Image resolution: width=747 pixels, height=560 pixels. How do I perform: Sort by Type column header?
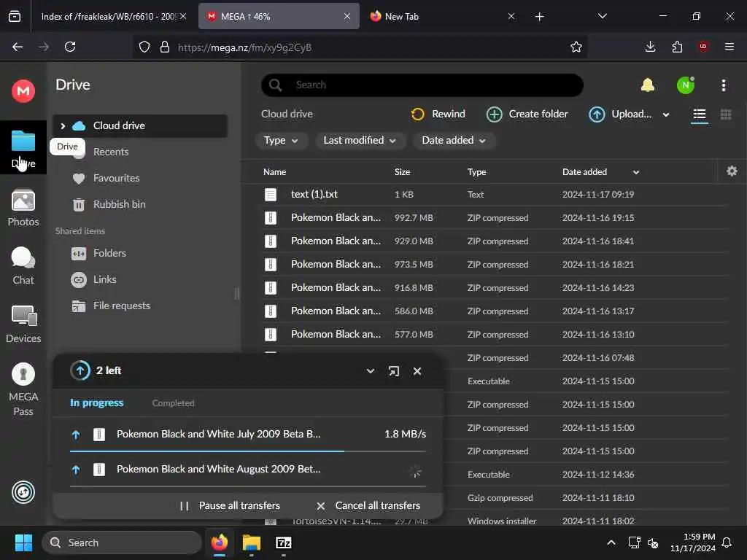pos(476,172)
